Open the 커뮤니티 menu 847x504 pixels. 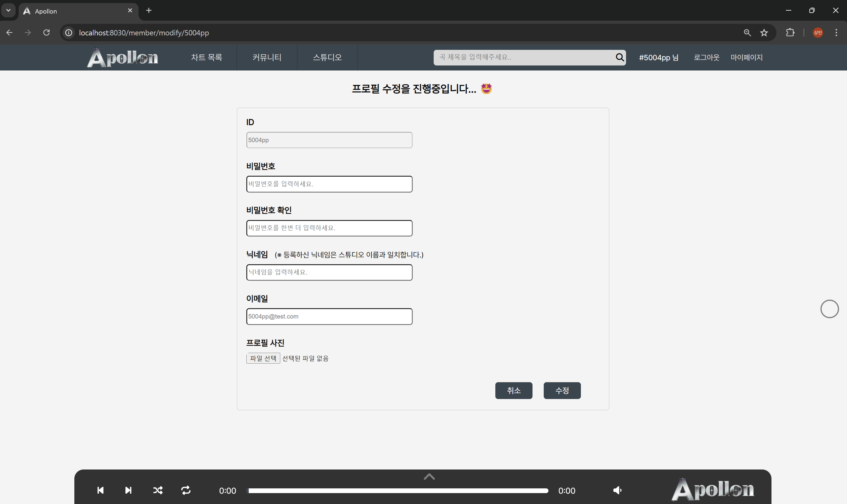coord(267,58)
